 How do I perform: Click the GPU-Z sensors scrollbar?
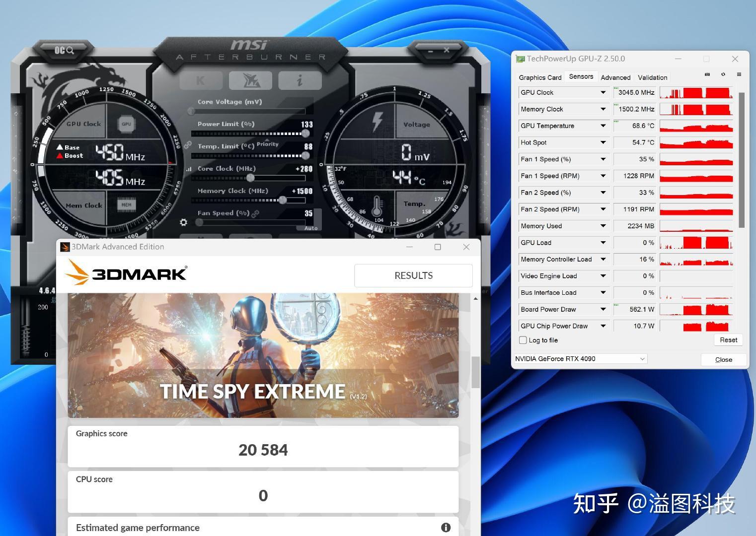point(742,160)
